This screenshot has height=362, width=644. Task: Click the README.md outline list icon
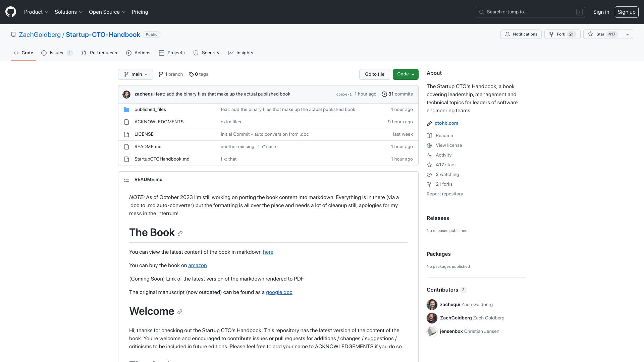(x=126, y=180)
